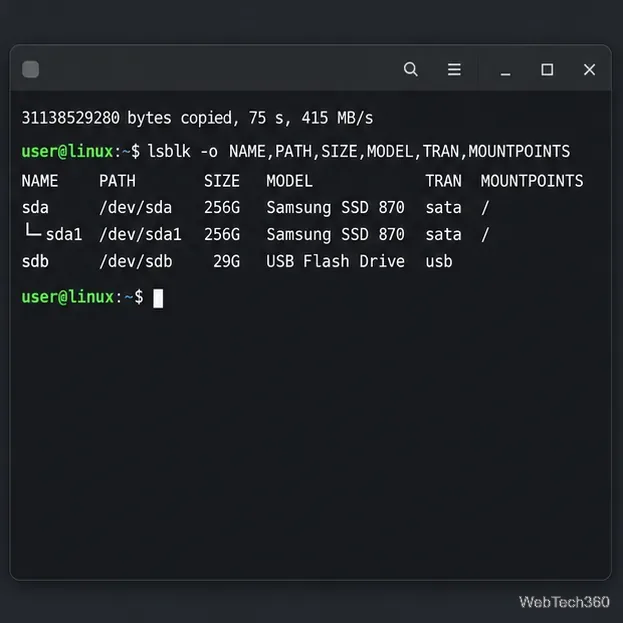The height and width of the screenshot is (623, 623).
Task: Click the cursor at the empty prompt
Action: point(158,298)
